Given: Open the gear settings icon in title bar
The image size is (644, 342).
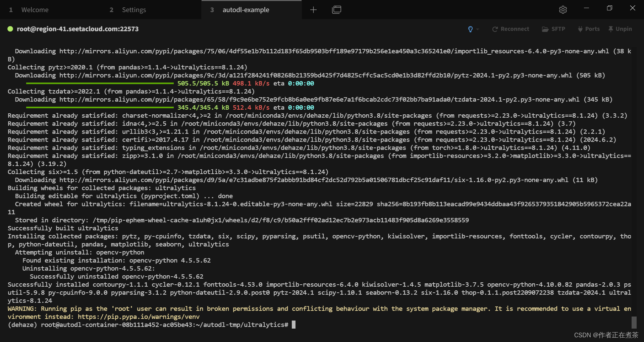Looking at the screenshot, I should (x=563, y=10).
